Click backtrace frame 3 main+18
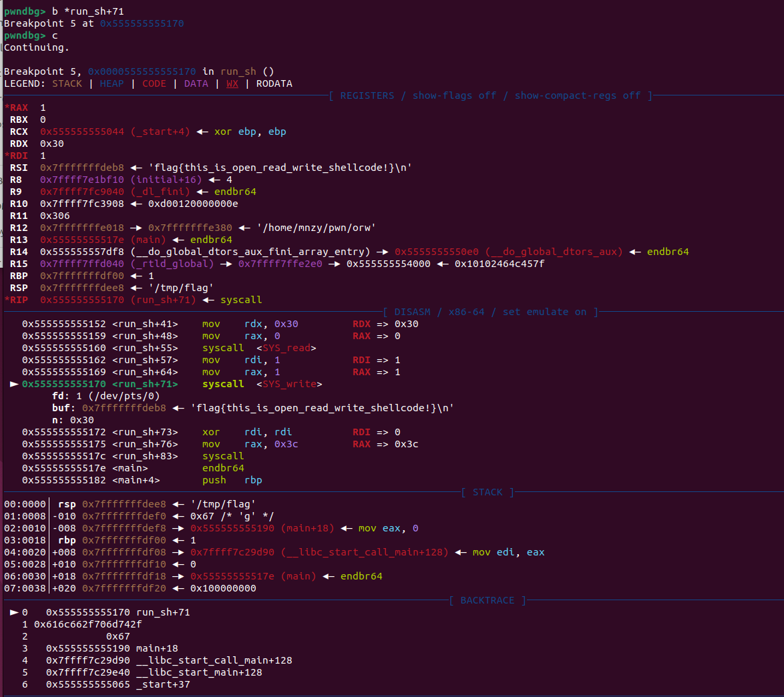 click(100, 648)
